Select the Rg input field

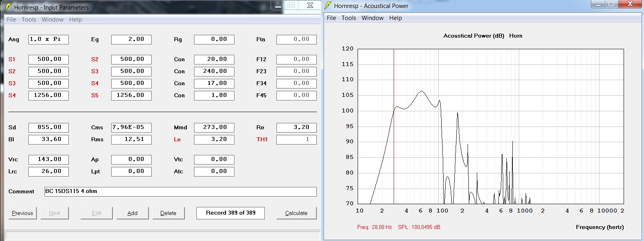pos(214,39)
